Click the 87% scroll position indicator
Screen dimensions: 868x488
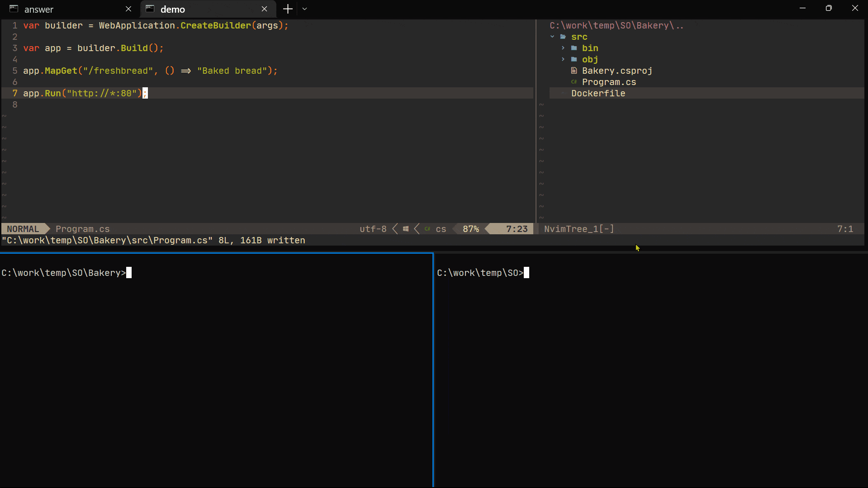pos(471,229)
